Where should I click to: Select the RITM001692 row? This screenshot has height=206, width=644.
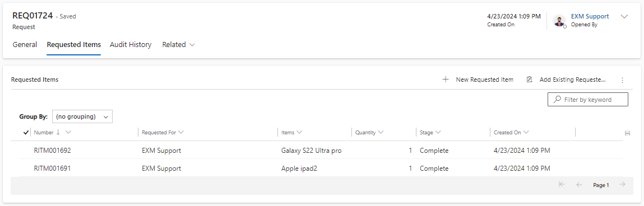(317, 151)
